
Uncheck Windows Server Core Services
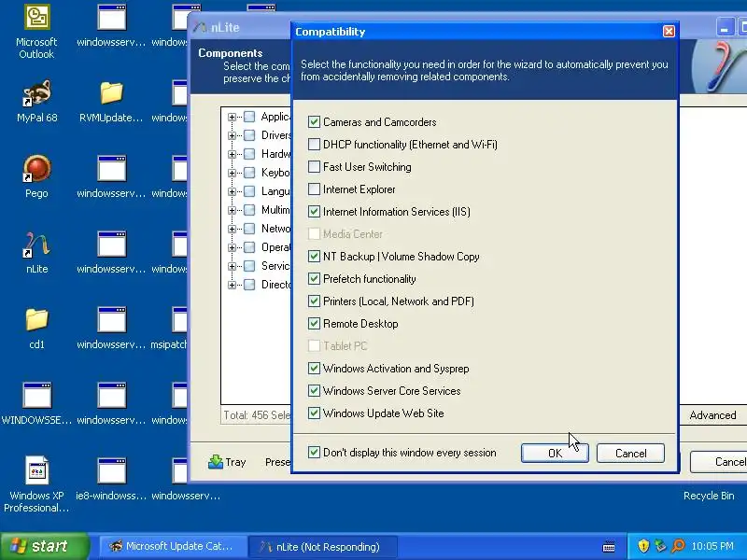(314, 390)
